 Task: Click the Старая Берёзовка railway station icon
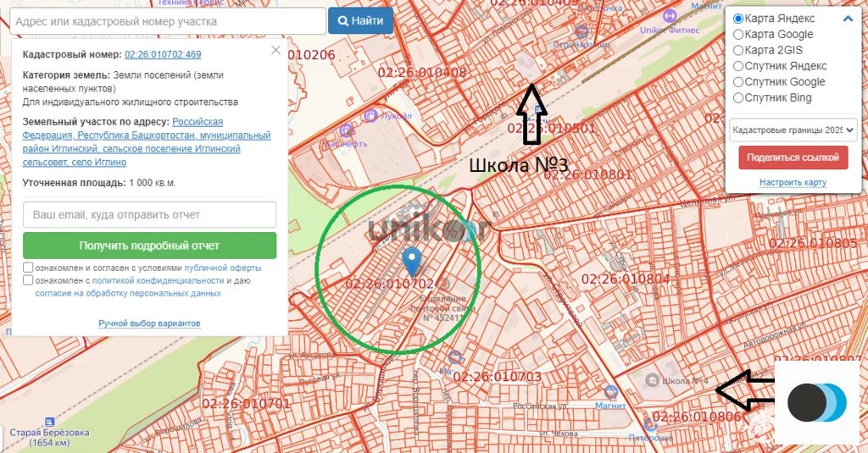coord(49,423)
